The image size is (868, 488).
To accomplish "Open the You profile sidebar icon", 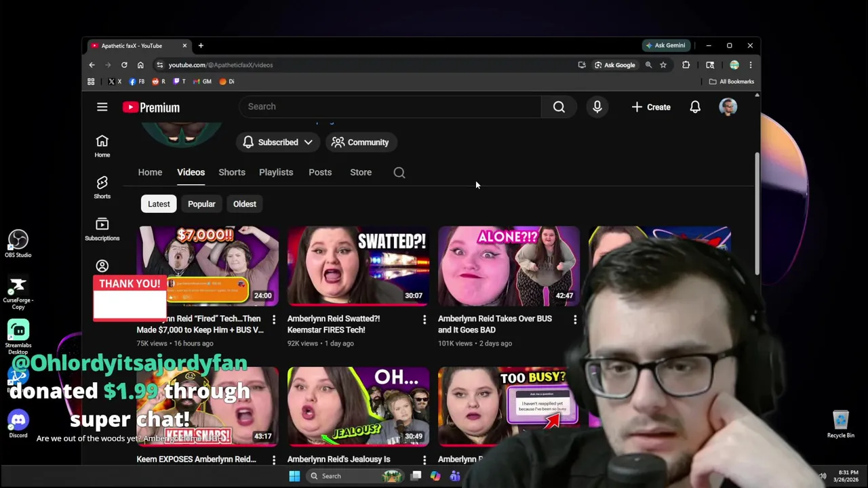I will coord(102,266).
